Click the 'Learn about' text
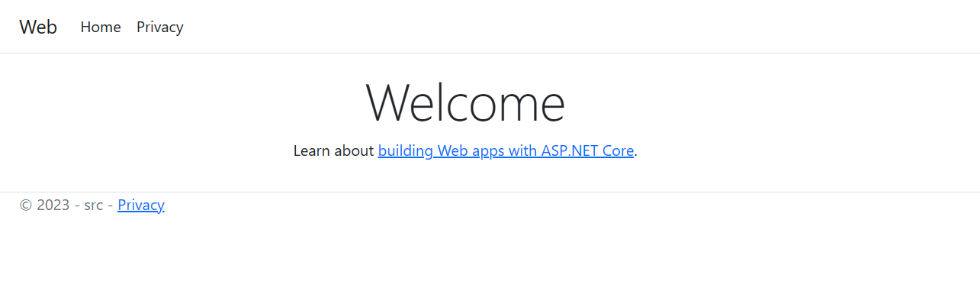The width and height of the screenshot is (980, 291). (333, 150)
